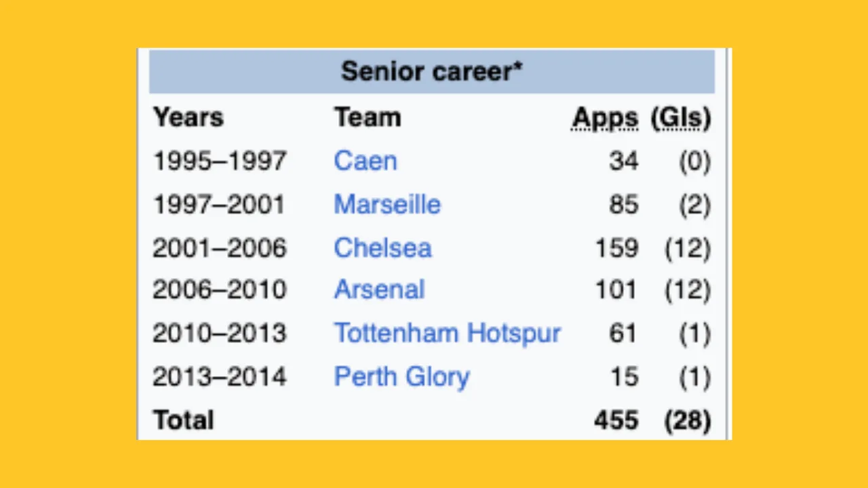Viewport: 868px width, 488px height.
Task: Open the Marseille team link
Action: click(x=387, y=205)
